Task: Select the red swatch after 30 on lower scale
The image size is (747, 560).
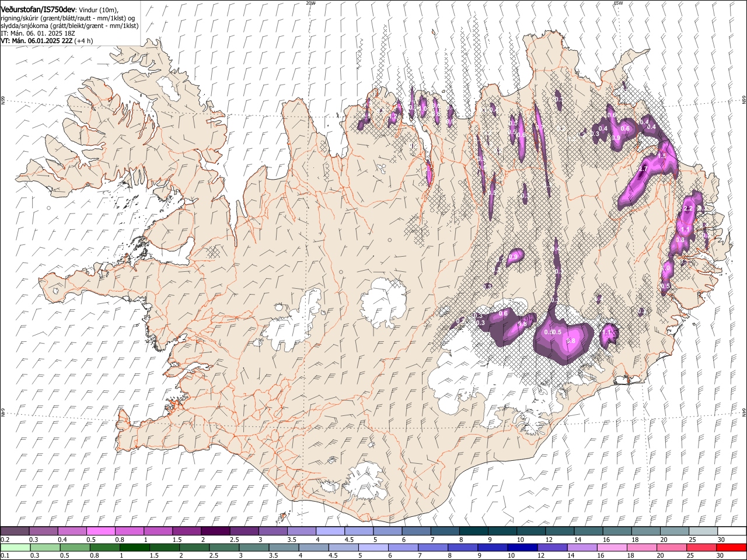Action: (x=731, y=548)
